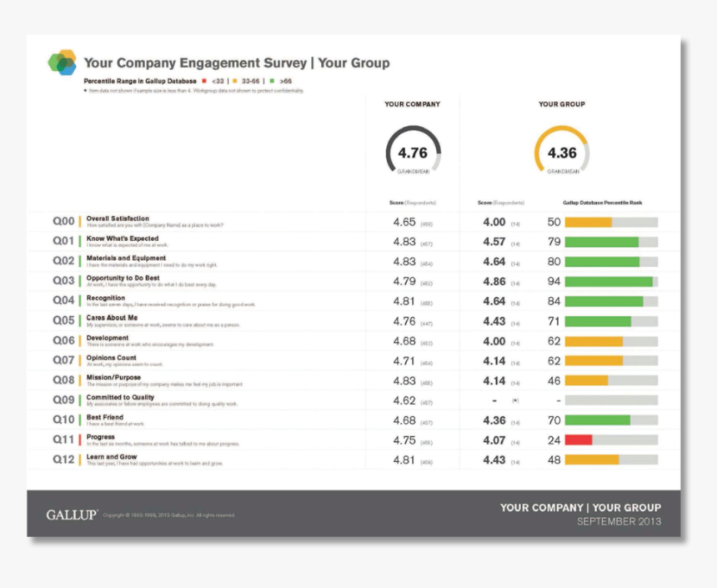Select the Q04 'Recognition' row label

coord(106,298)
